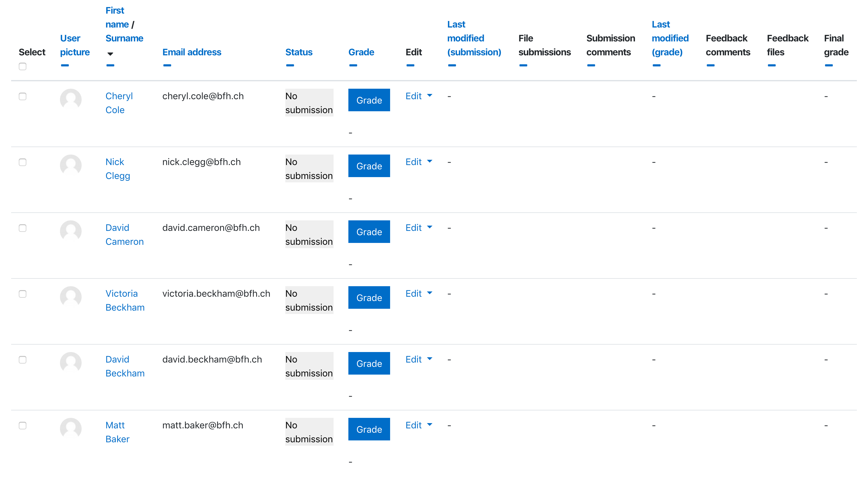Click email david.cameron@bfh.ch
Viewport: 868px width, 484px height.
pyautogui.click(x=211, y=228)
